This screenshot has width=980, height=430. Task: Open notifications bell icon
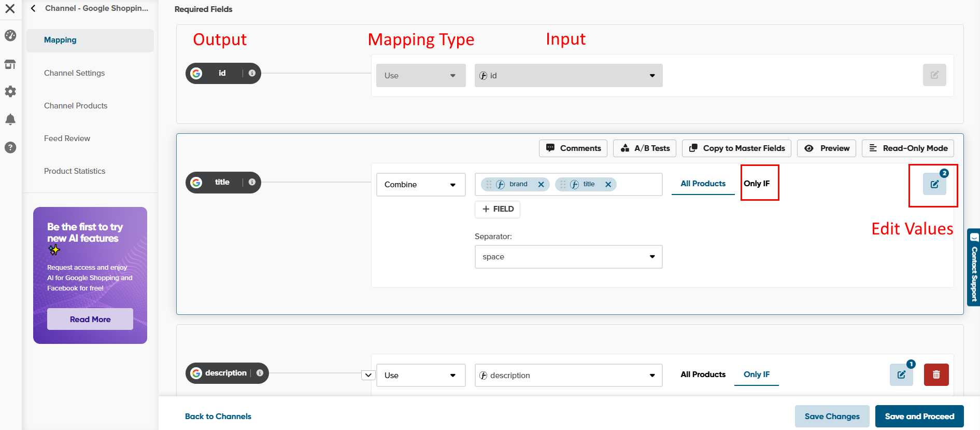[10, 119]
